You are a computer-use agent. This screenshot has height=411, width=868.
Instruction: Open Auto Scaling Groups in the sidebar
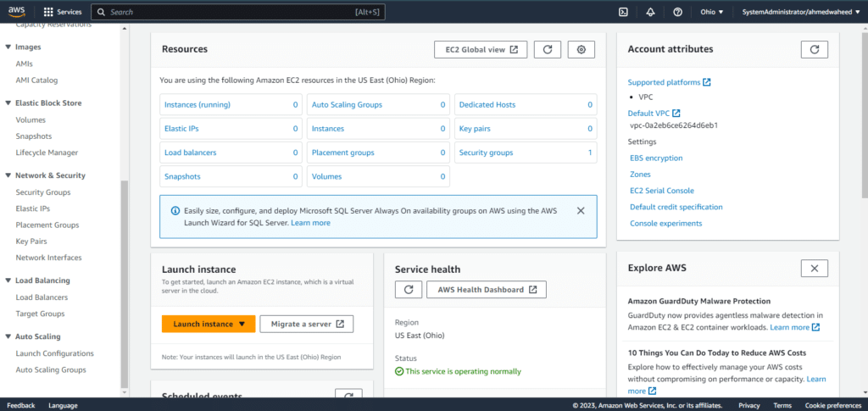pos(51,369)
